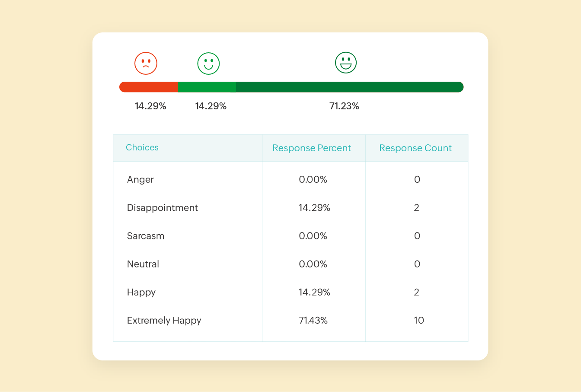Click the 71.23% label under the bar
The image size is (581, 392).
click(x=344, y=106)
